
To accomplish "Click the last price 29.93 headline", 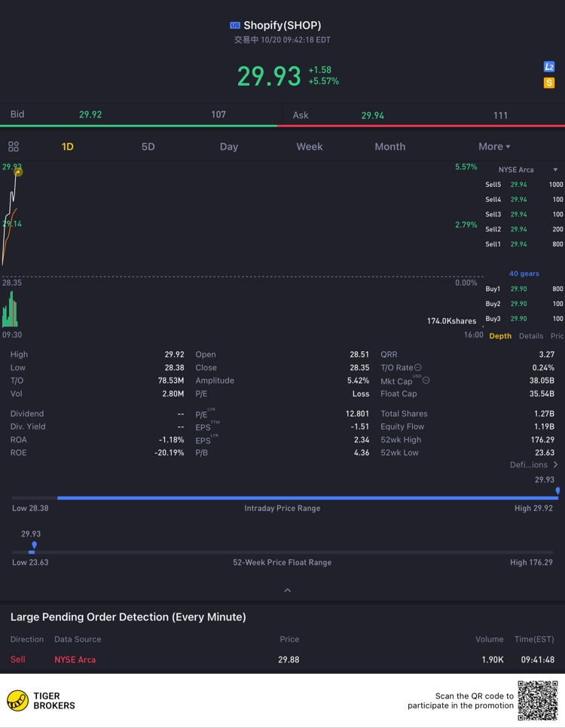I will [x=269, y=76].
